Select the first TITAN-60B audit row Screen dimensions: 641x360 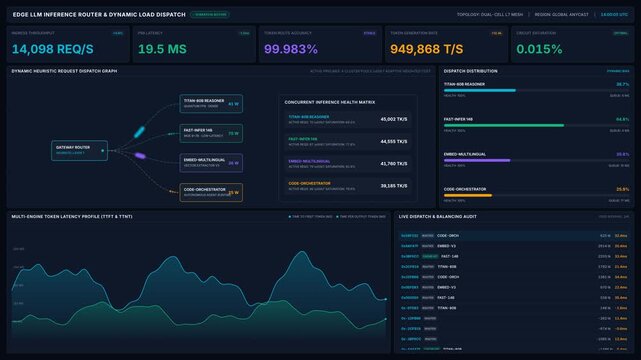pos(514,266)
